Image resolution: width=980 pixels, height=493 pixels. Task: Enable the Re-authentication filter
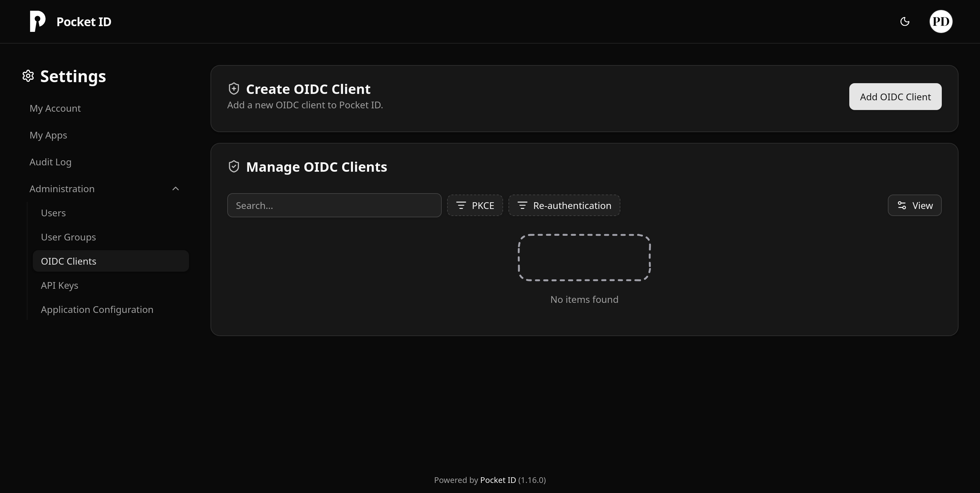click(x=564, y=205)
